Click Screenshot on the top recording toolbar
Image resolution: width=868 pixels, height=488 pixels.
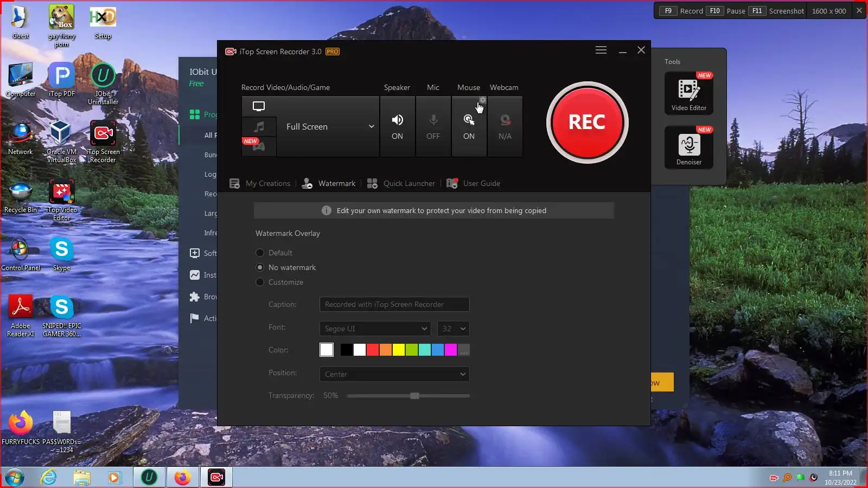pos(787,11)
